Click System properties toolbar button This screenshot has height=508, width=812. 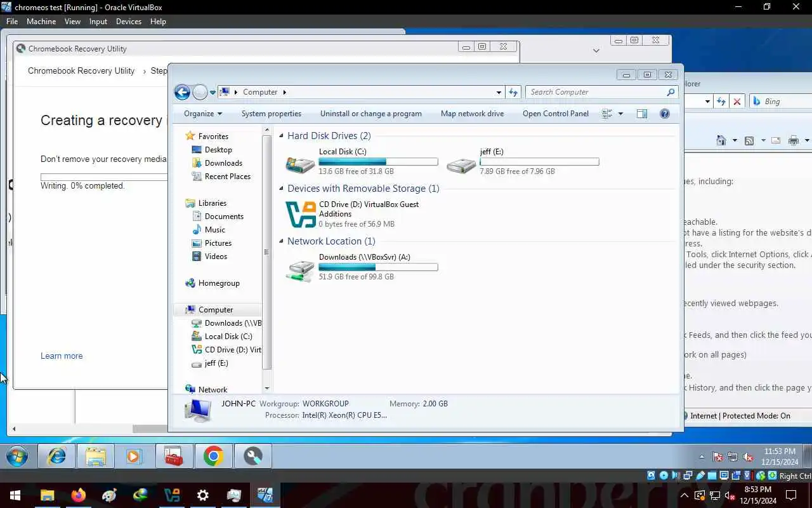272,114
